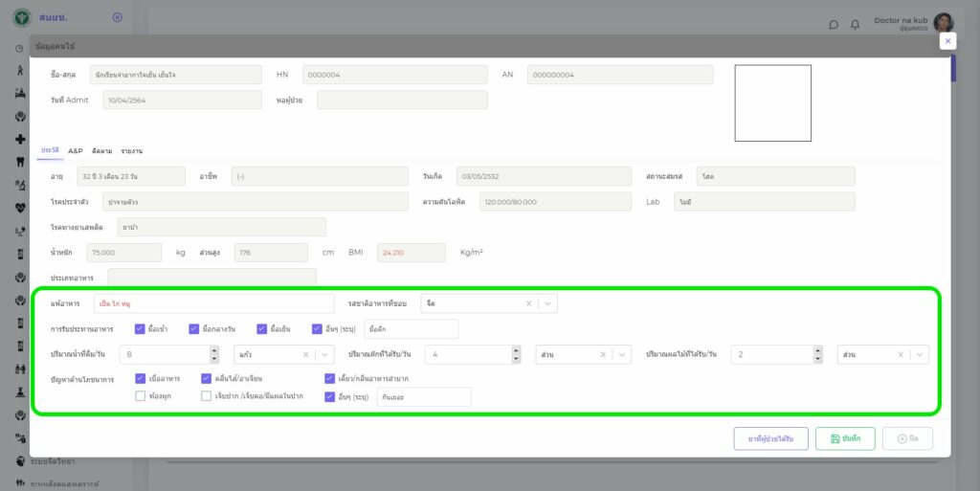
Task: Click the บันทึก save button
Action: point(845,438)
